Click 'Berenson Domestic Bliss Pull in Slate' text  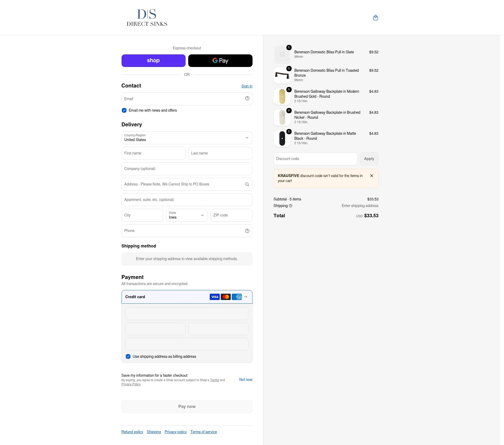click(x=324, y=52)
